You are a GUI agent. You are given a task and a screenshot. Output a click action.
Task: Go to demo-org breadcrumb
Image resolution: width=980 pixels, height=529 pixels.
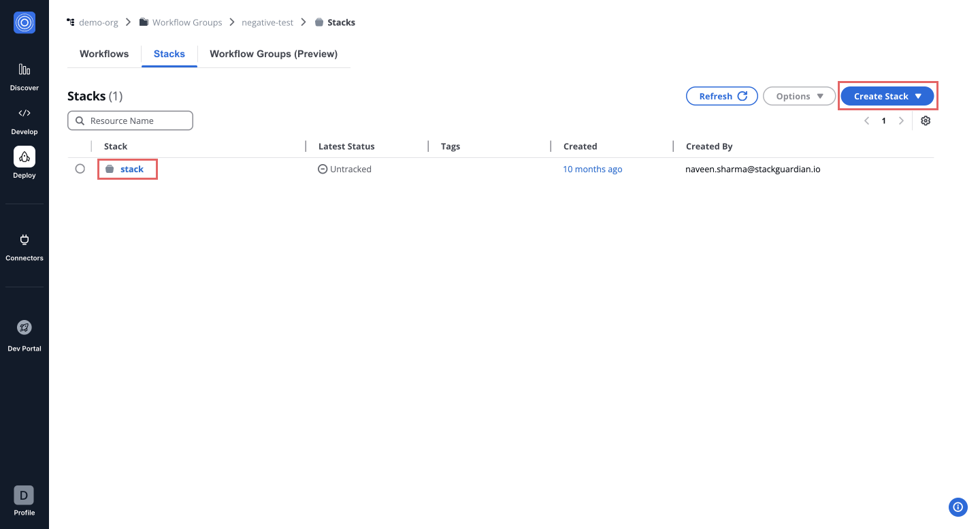click(99, 22)
